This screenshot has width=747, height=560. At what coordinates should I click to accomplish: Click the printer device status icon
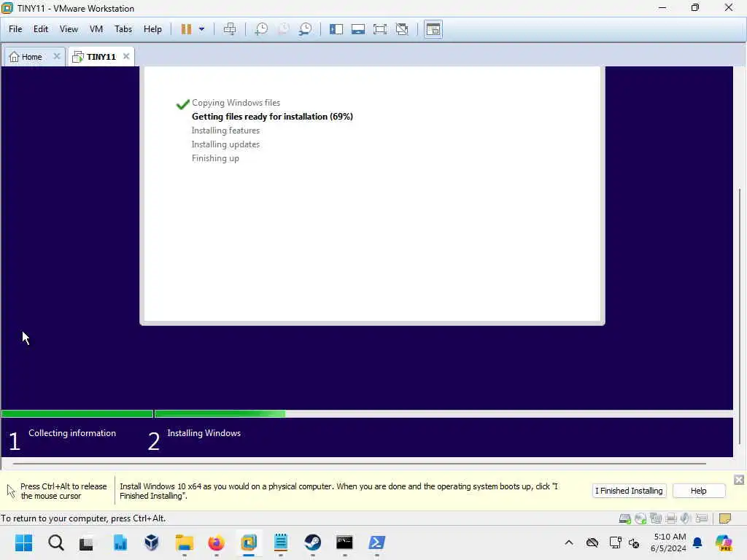(x=671, y=518)
